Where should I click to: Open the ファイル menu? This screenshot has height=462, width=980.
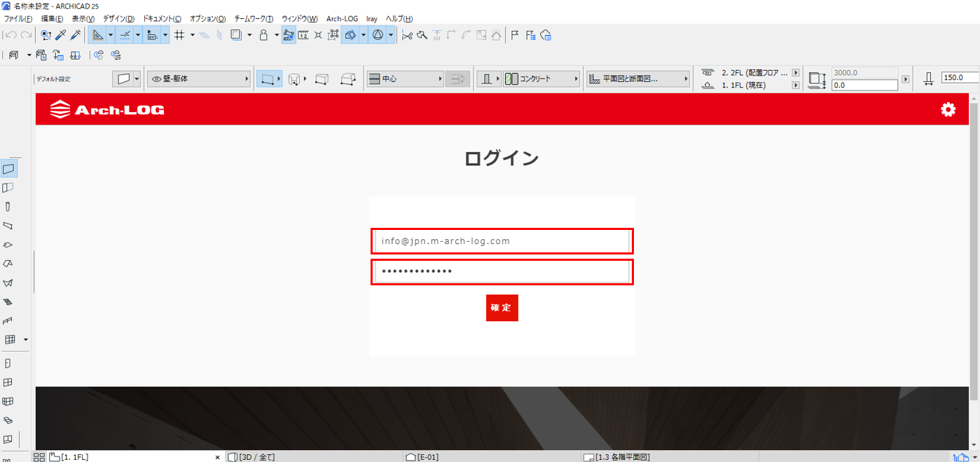point(18,19)
